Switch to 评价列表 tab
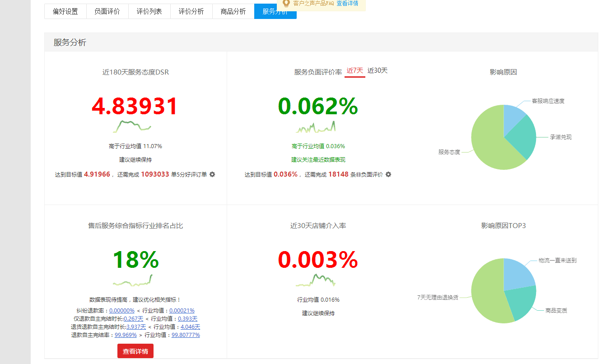This screenshot has height=364, width=606. [x=149, y=11]
